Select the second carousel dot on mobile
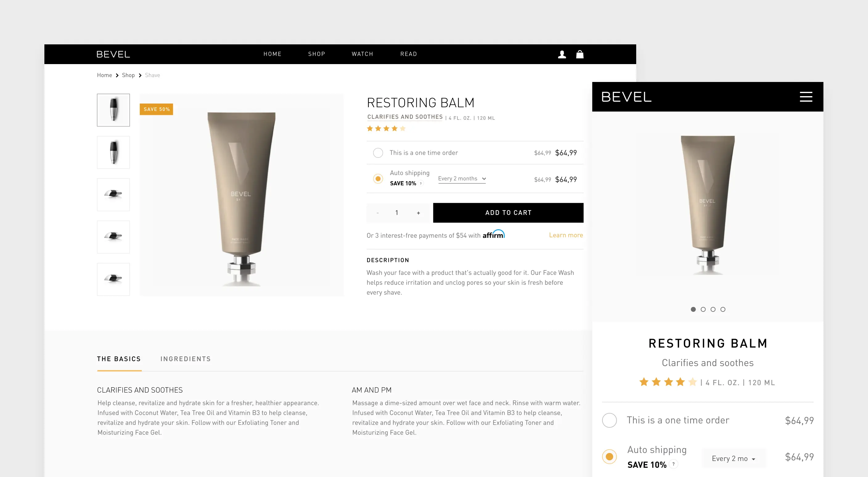Viewport: 868px width, 477px height. pyautogui.click(x=703, y=309)
